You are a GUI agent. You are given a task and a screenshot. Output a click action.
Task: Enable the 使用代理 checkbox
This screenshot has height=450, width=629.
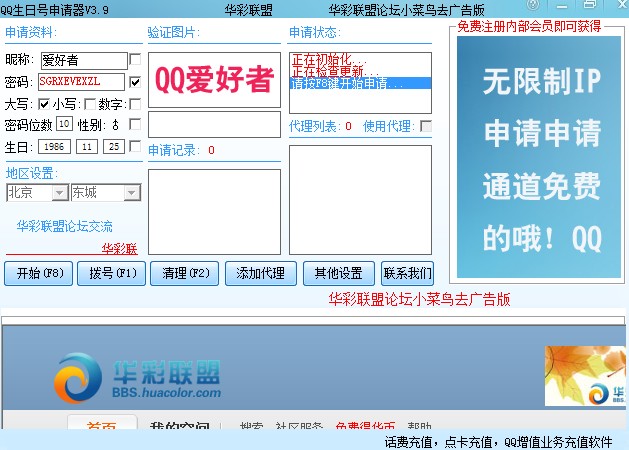pyautogui.click(x=426, y=126)
